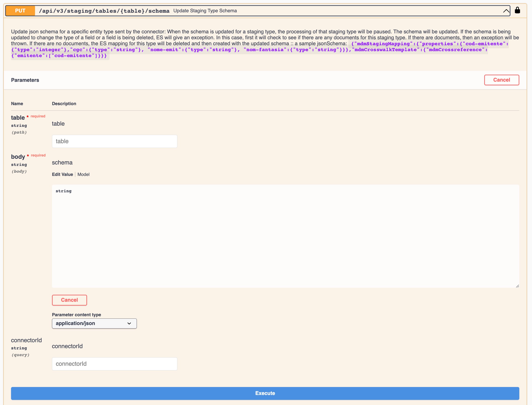Viewport: 532px width, 405px height.
Task: Switch to the Model tab
Action: pos(84,174)
